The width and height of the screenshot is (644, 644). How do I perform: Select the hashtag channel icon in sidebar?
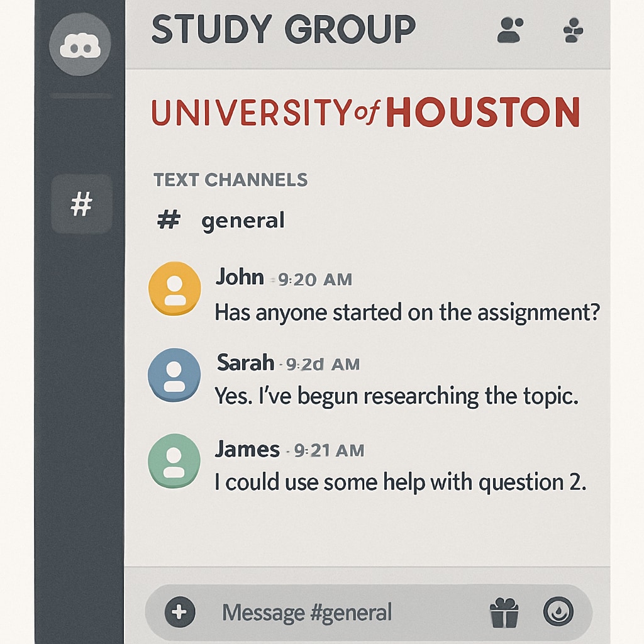point(82,204)
